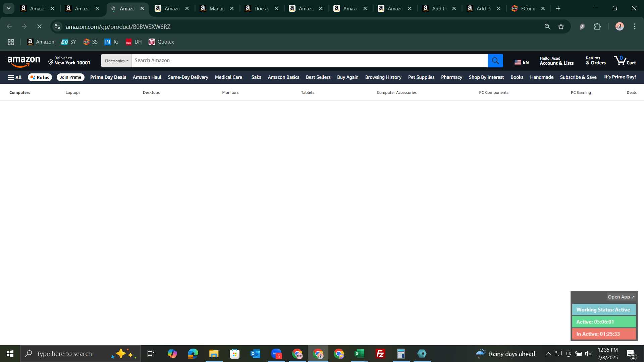Open Rufus assistant button
644x362 pixels.
40,77
